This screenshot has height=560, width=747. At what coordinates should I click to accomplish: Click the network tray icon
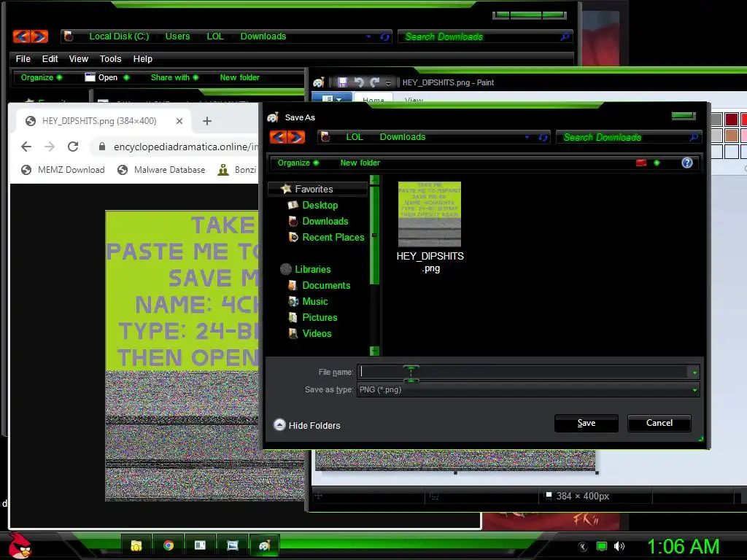(602, 546)
